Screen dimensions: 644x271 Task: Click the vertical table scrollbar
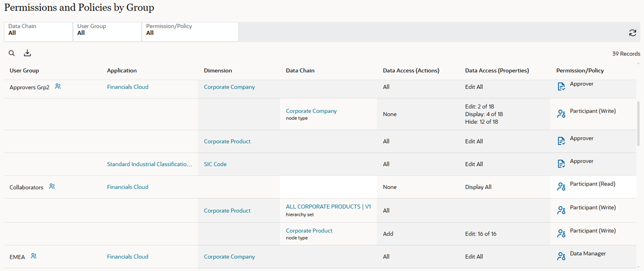point(638,130)
